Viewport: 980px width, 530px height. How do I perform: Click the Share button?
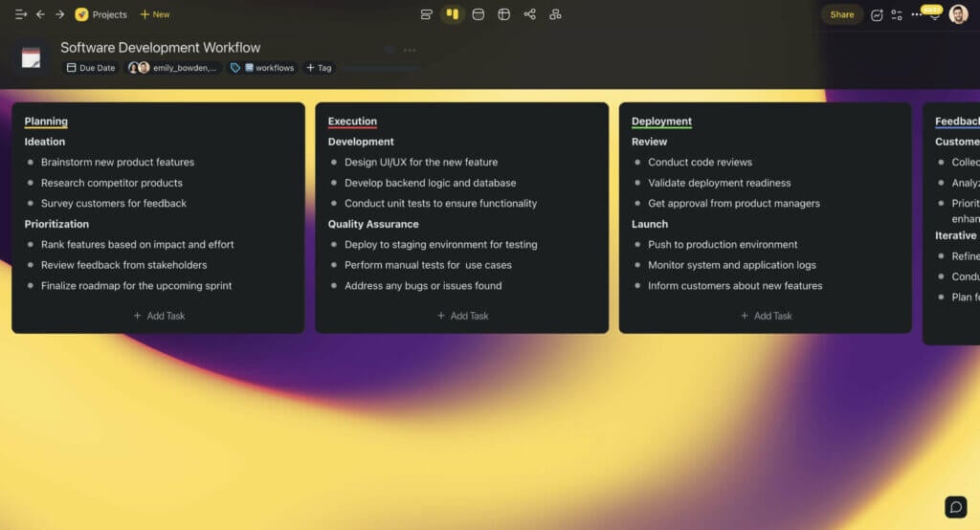841,14
